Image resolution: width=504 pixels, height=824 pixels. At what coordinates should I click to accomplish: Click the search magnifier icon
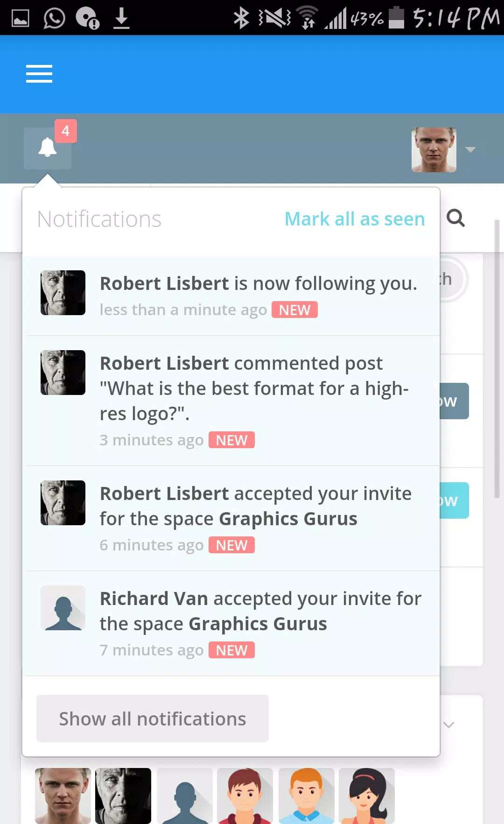coord(455,218)
